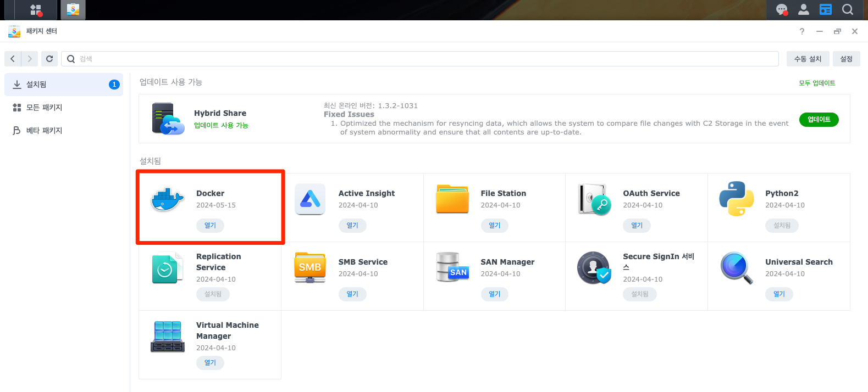Open the user account options icon
Screen dimensions: 868x392
[804, 9]
